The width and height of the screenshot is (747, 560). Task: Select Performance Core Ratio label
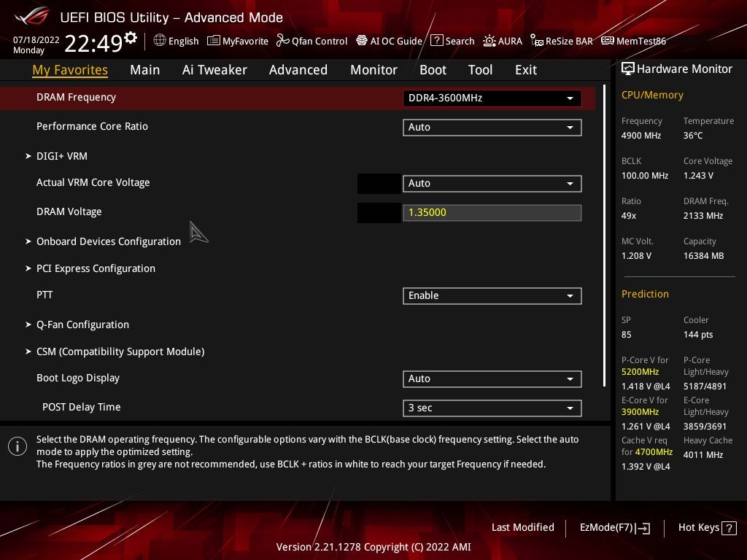[x=92, y=126]
